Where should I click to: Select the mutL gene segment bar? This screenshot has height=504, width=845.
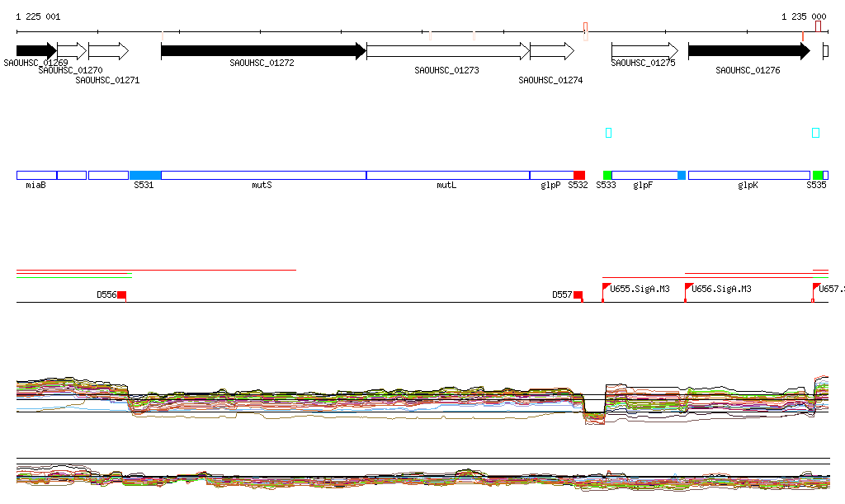click(447, 175)
